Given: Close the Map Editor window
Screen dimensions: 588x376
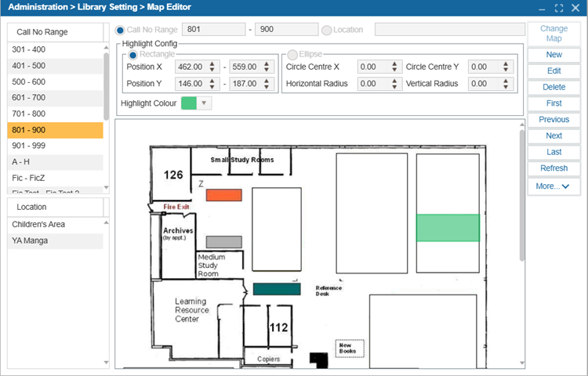Looking at the screenshot, I should point(575,8).
